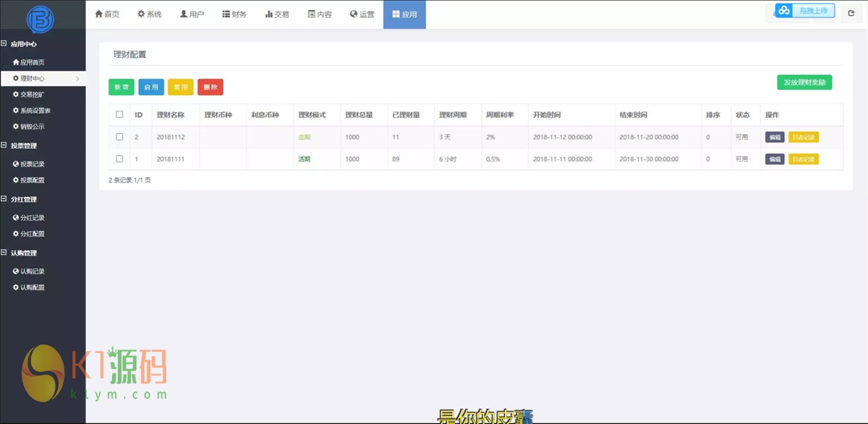Click the yellow 禁用 button
Screen dimensions: 868x424
coord(181,87)
